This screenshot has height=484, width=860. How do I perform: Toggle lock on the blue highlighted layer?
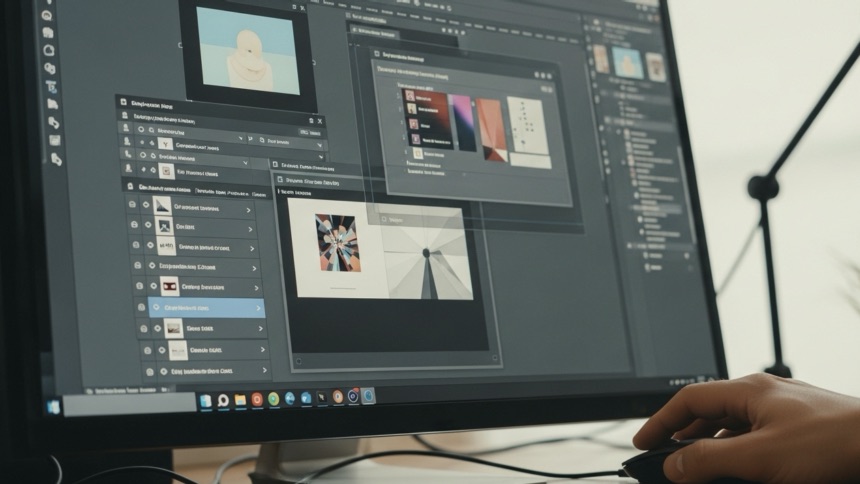pos(142,307)
